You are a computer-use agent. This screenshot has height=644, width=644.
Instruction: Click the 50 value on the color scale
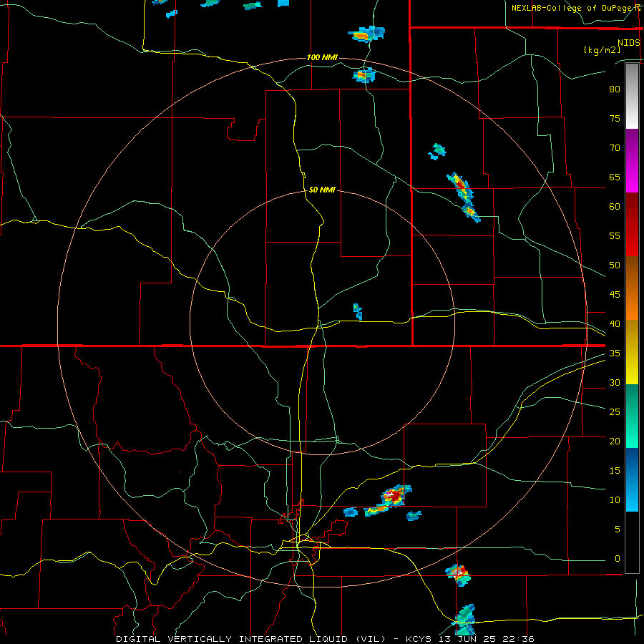615,265
